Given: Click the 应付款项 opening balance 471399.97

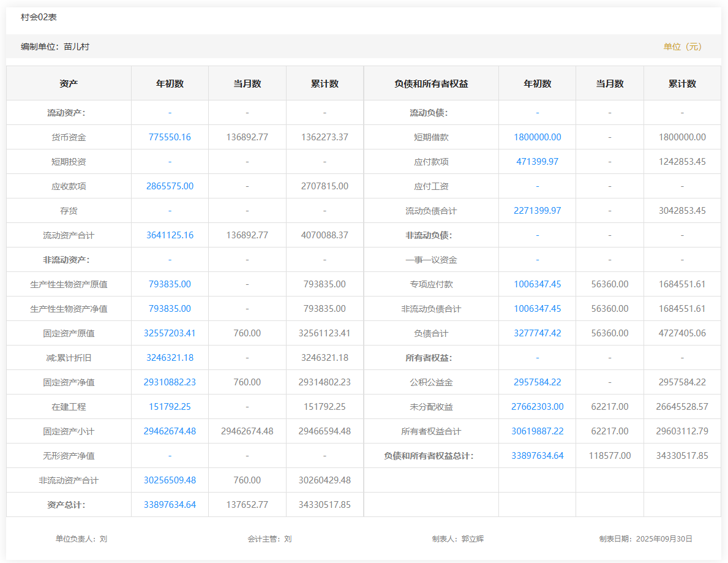Looking at the screenshot, I should [537, 162].
